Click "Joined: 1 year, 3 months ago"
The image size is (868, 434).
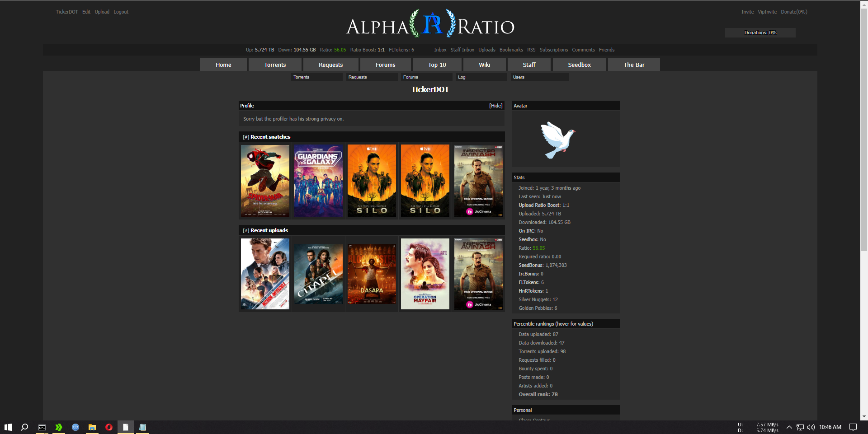tap(549, 188)
